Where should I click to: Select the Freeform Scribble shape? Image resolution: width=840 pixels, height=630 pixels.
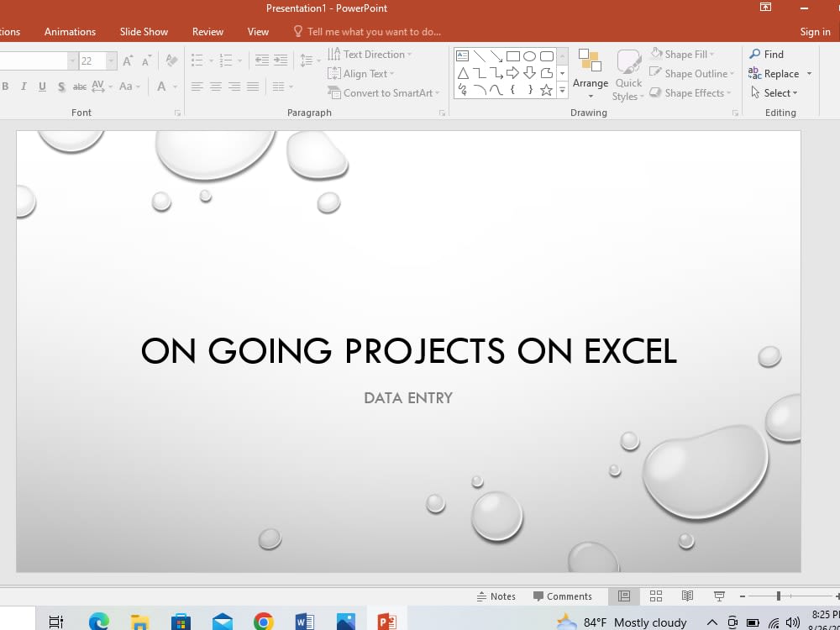pyautogui.click(x=462, y=90)
